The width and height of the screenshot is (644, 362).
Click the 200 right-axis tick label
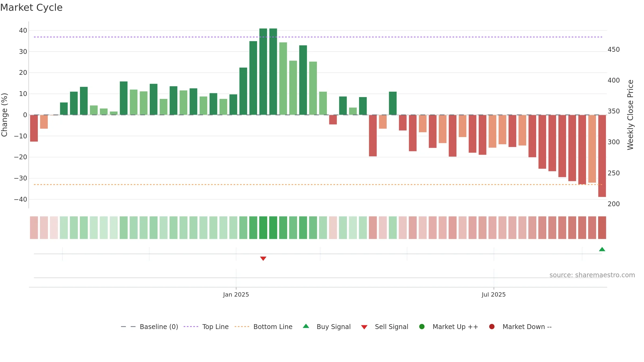[x=614, y=204]
